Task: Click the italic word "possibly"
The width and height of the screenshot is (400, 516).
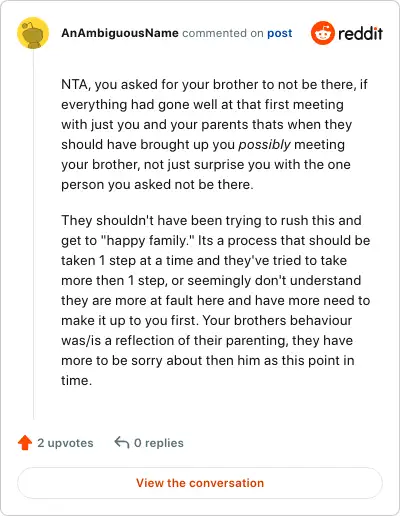Action: pos(264,145)
